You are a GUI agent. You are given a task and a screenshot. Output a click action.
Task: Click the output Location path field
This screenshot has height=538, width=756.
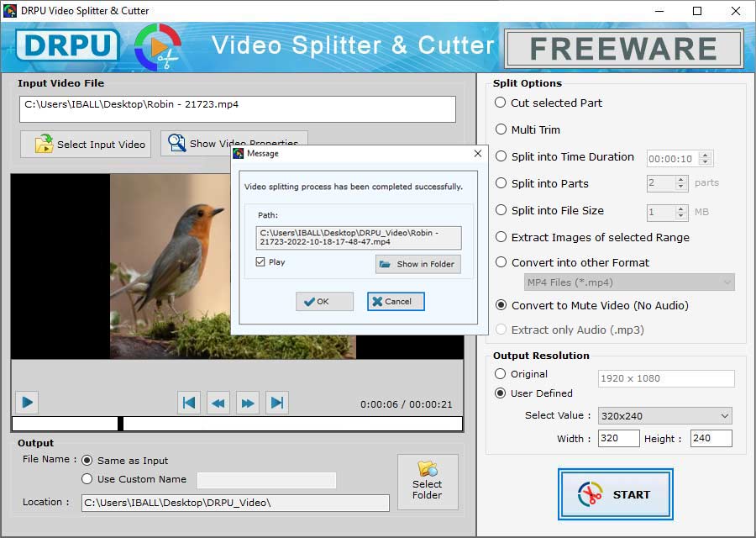pyautogui.click(x=235, y=503)
